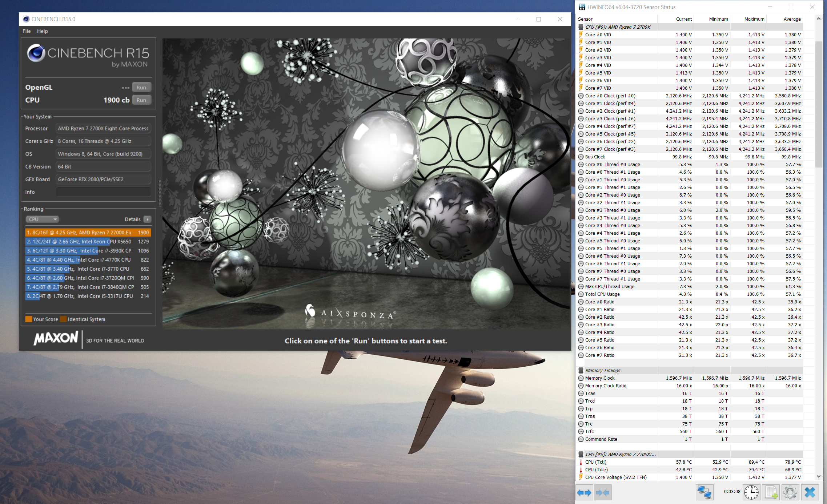Image resolution: width=827 pixels, height=504 pixels.
Task: Click the Maximum column header
Action: [x=748, y=19]
